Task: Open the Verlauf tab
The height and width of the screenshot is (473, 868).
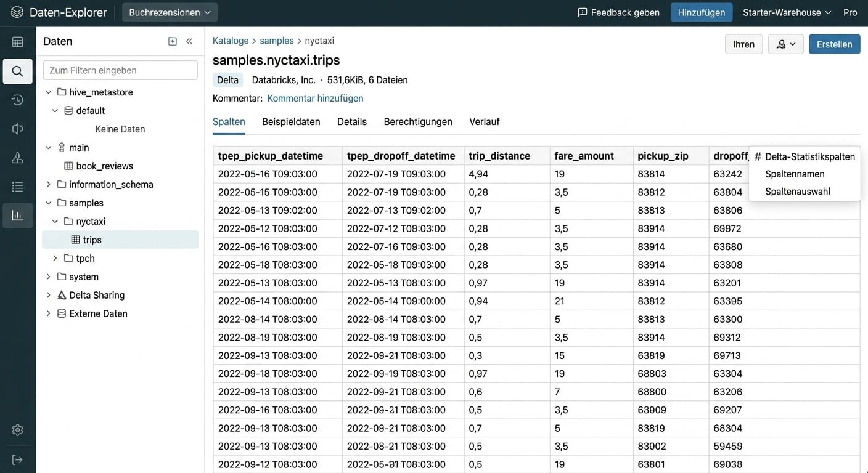Action: 485,121
